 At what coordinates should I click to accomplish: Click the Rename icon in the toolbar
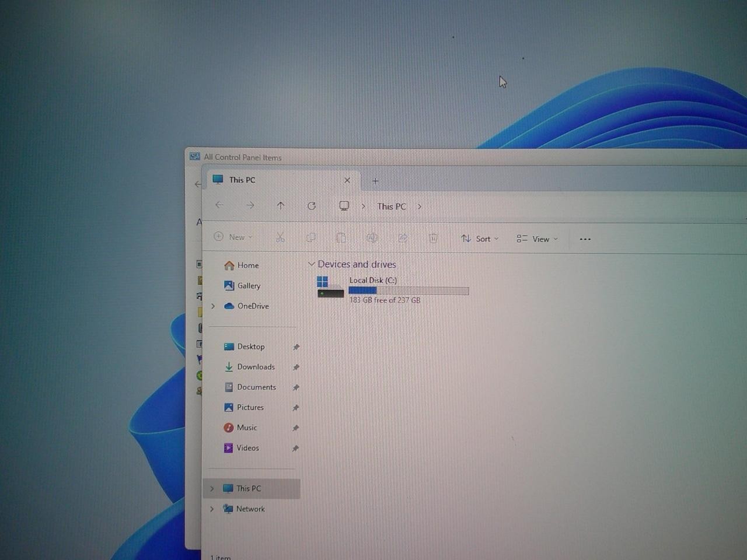tap(372, 238)
